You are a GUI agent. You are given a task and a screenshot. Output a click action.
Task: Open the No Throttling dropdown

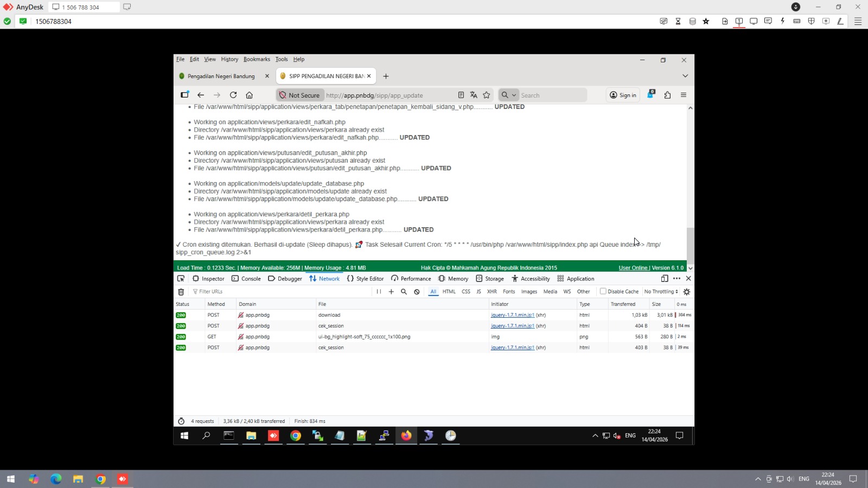pyautogui.click(x=661, y=292)
